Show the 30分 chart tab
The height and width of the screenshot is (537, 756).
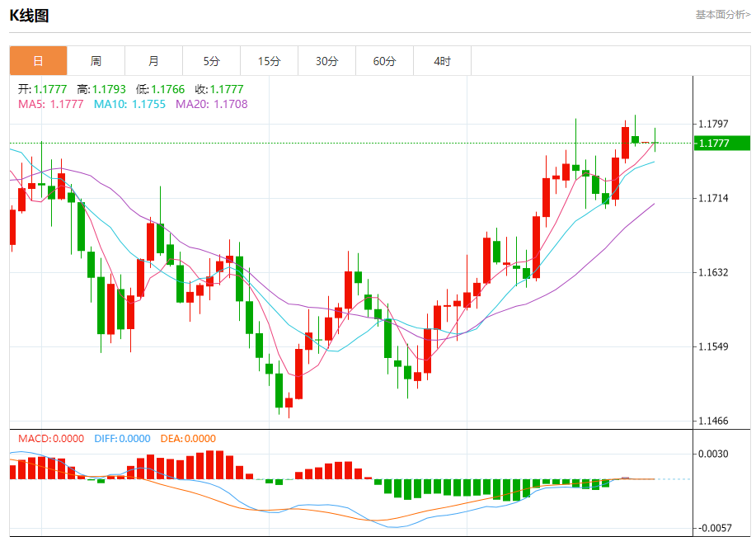326,61
